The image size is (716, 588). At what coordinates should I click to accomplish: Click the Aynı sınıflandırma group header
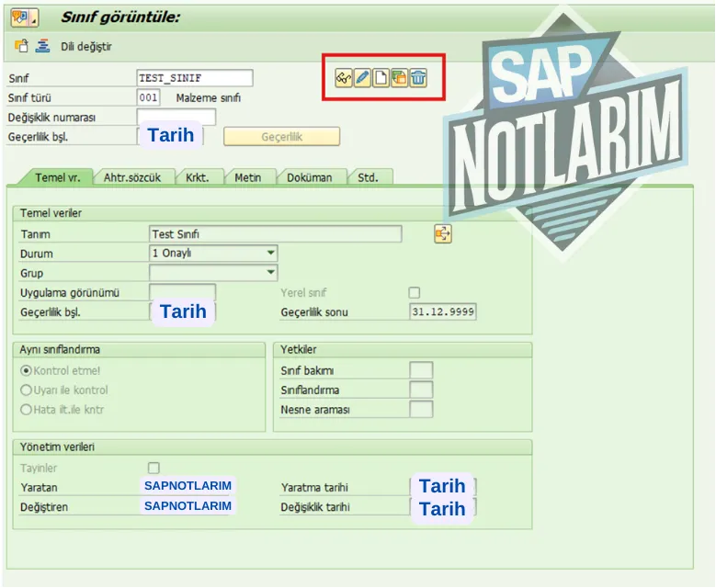[x=140, y=350]
